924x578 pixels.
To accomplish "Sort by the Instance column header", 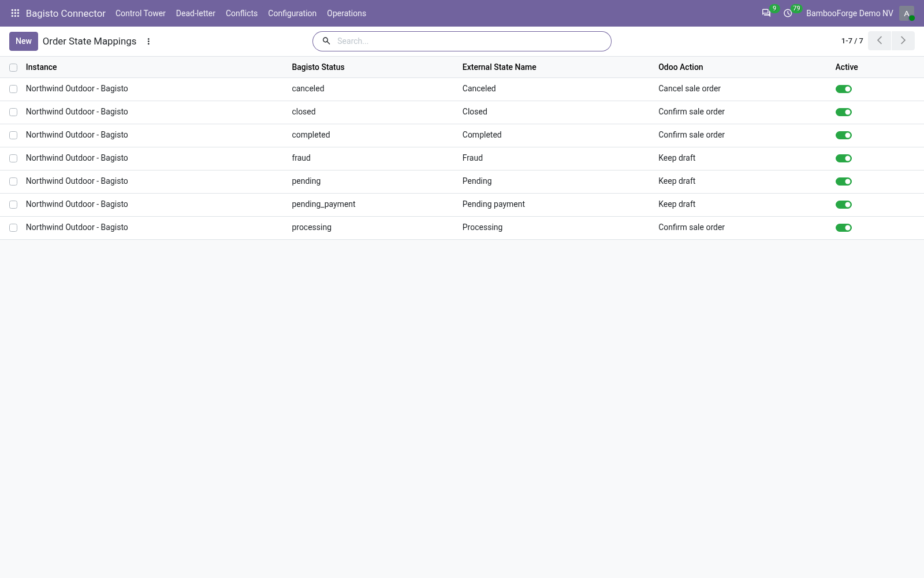I will 42,67.
